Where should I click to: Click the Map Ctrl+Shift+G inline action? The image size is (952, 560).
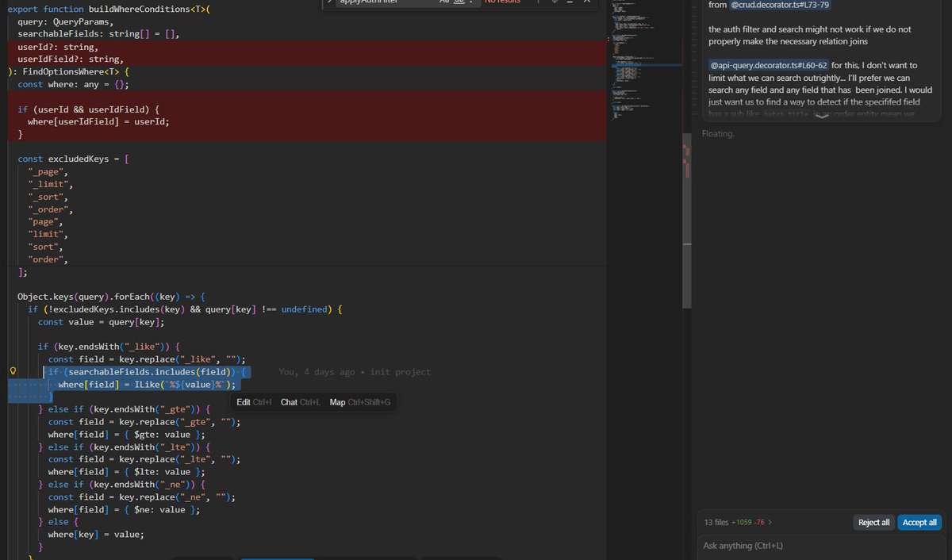coord(360,402)
